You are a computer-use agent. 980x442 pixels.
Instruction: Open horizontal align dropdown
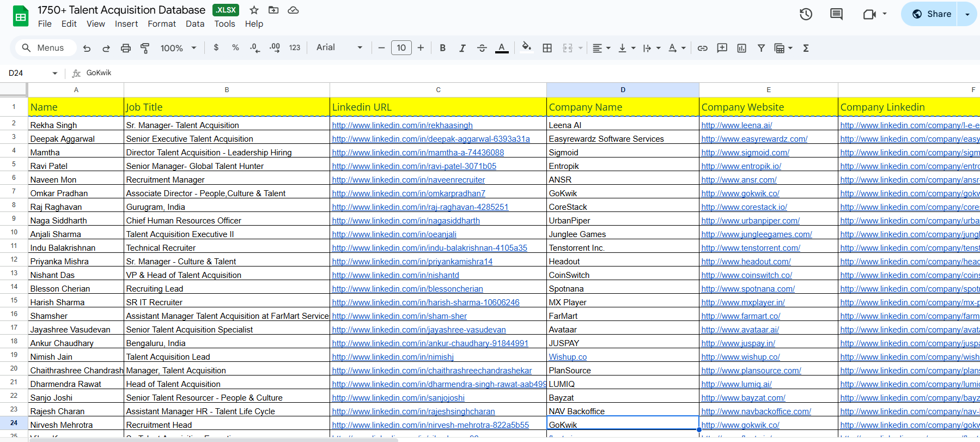click(x=601, y=48)
